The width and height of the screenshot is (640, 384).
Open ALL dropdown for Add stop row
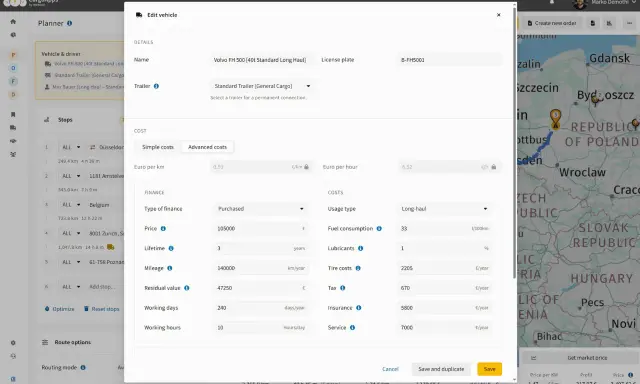click(x=71, y=287)
